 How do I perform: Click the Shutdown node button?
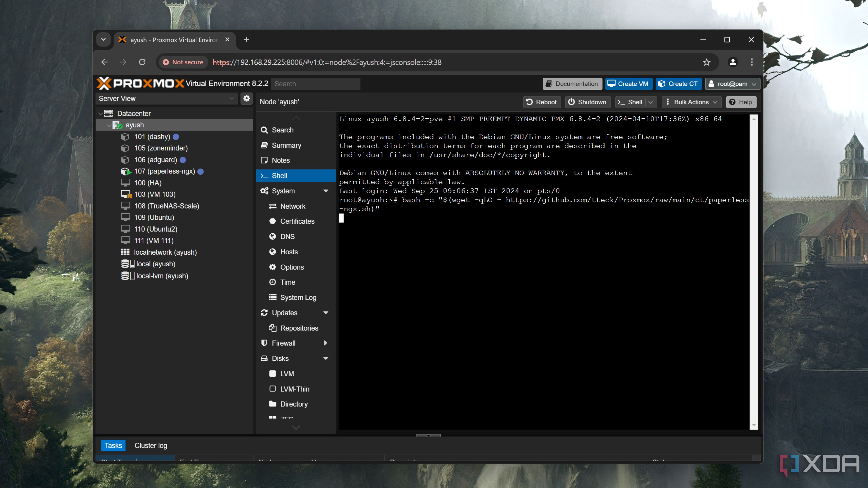pos(587,102)
